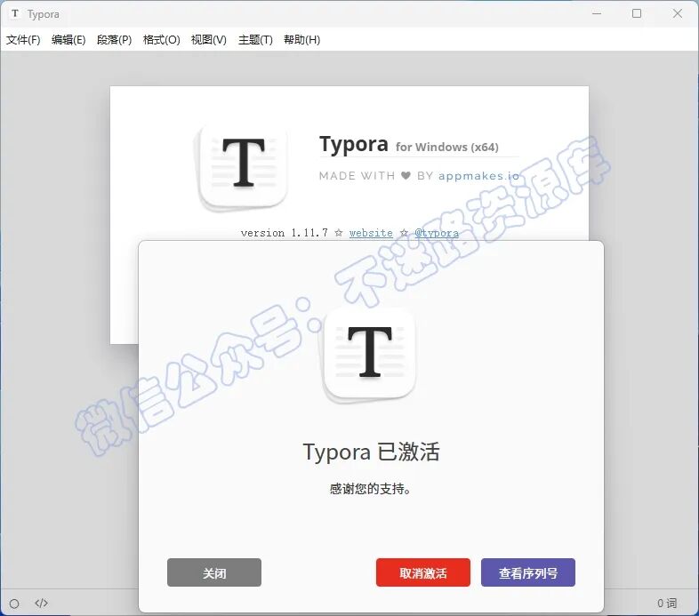The height and width of the screenshot is (616, 699).
Task: Toggle sidebar with circle icon in status bar
Action: 14,604
